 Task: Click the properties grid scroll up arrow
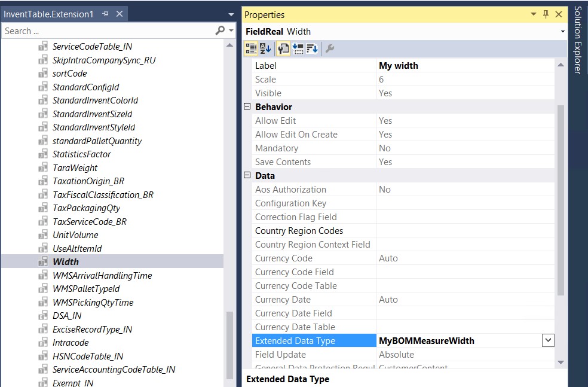coord(561,65)
